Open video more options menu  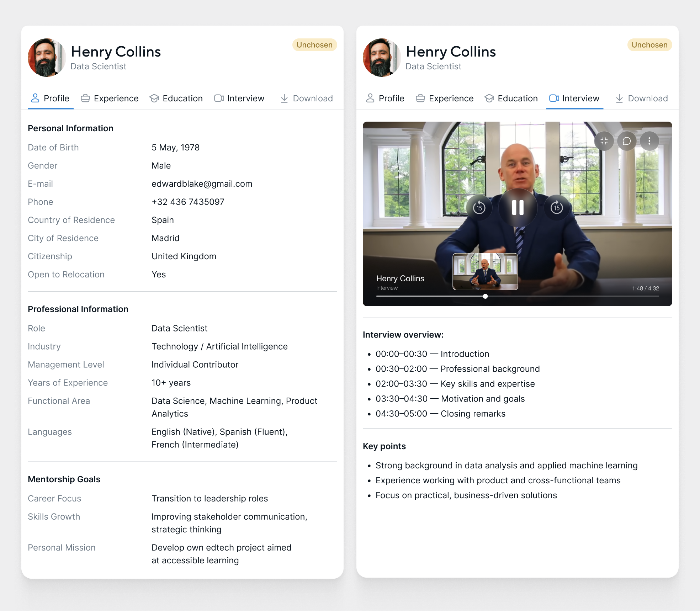[649, 141]
